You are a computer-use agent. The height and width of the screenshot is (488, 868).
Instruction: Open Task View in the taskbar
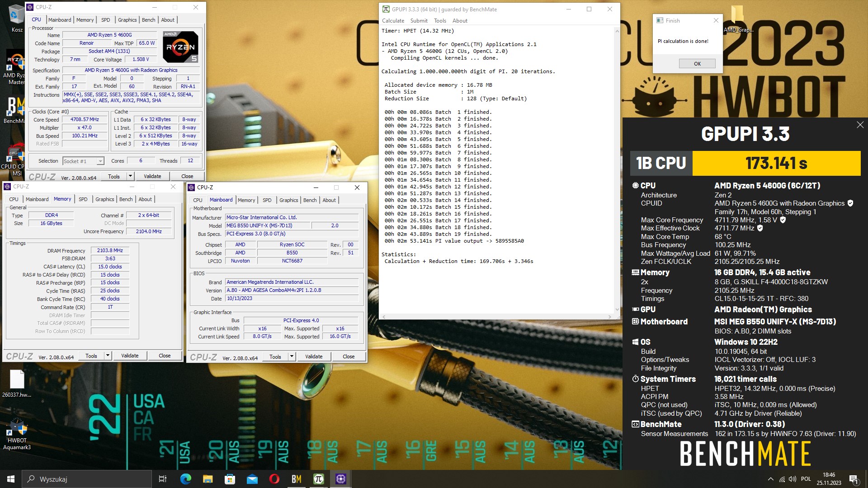pyautogui.click(x=163, y=479)
